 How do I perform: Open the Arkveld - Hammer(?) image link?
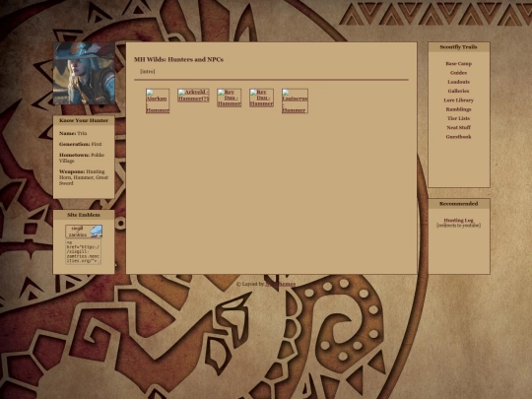[193, 96]
